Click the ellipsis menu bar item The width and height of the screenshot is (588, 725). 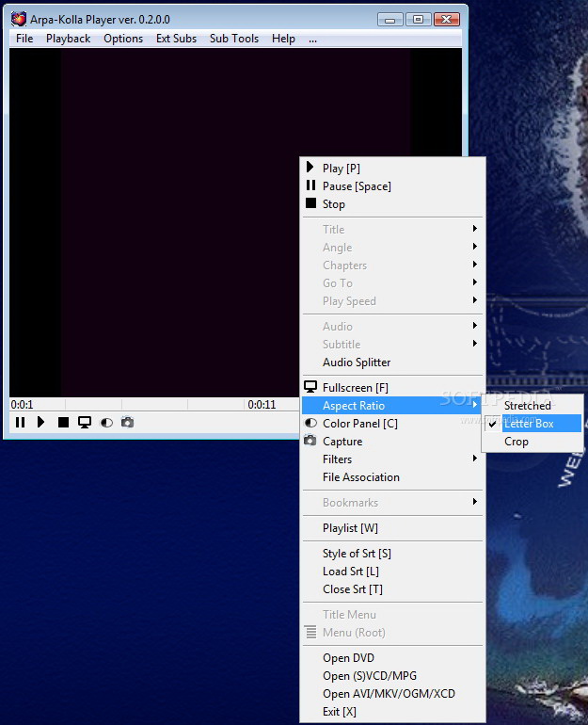pos(312,39)
